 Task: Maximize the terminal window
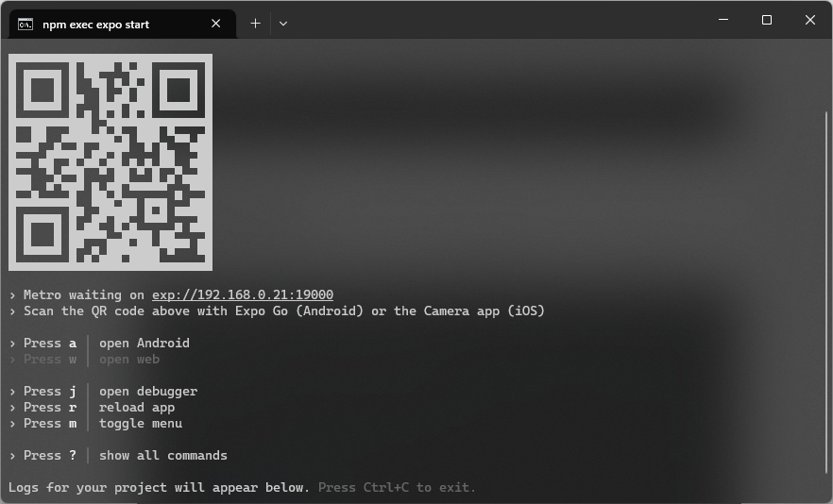click(767, 20)
